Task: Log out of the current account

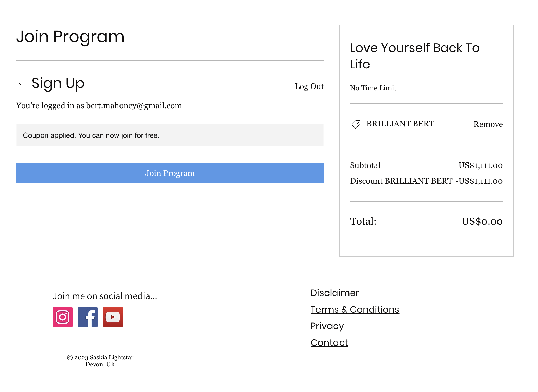Action: click(x=309, y=86)
